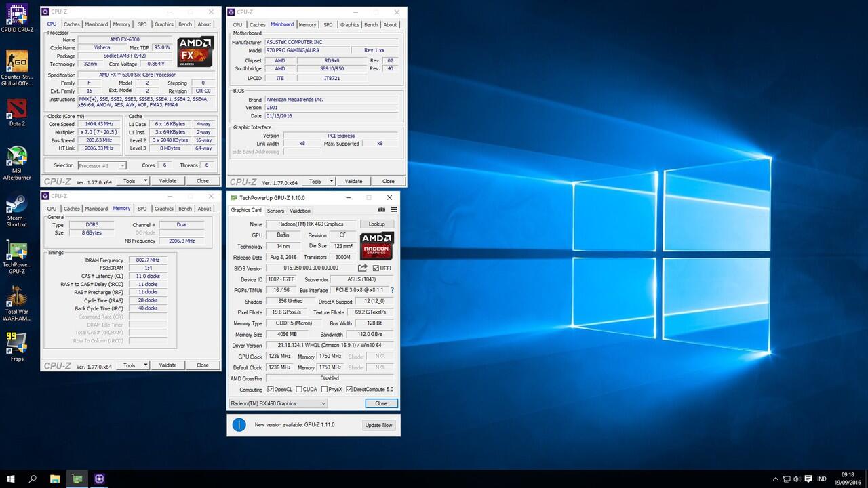Open Graphics tab in CPU-Z CPU window

click(x=164, y=24)
